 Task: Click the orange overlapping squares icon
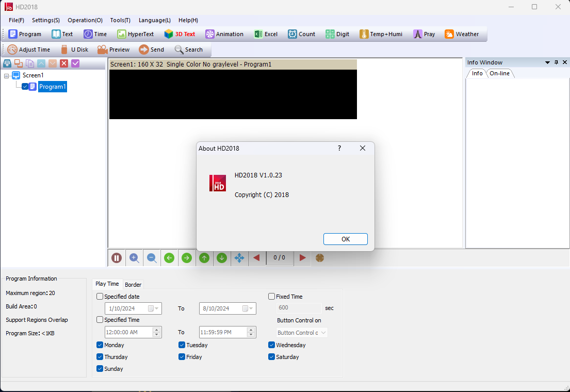coord(19,63)
